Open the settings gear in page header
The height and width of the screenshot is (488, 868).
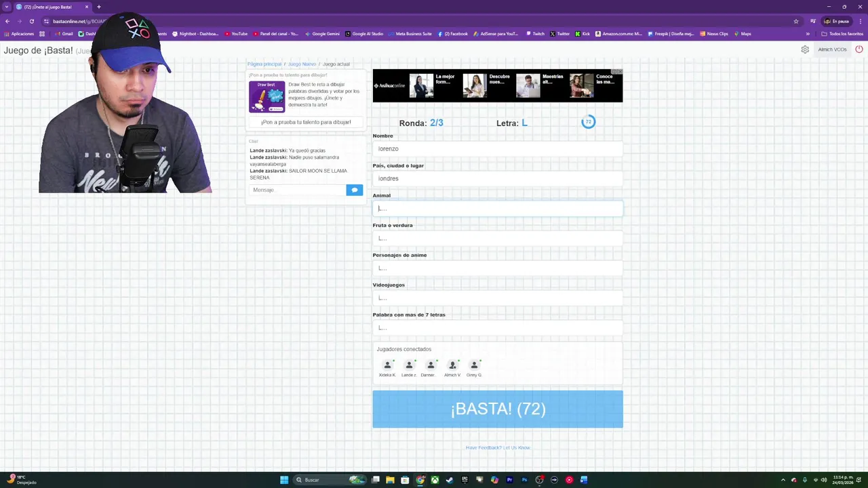point(805,49)
